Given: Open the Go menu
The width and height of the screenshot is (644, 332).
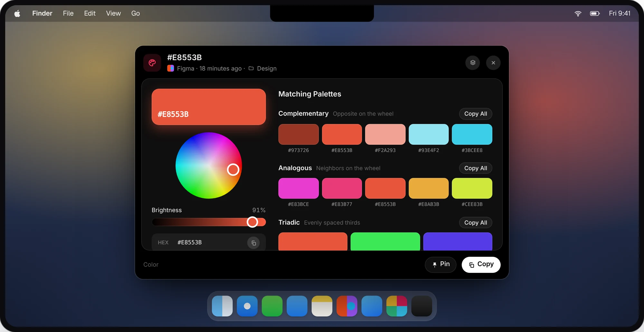Looking at the screenshot, I should point(136,13).
